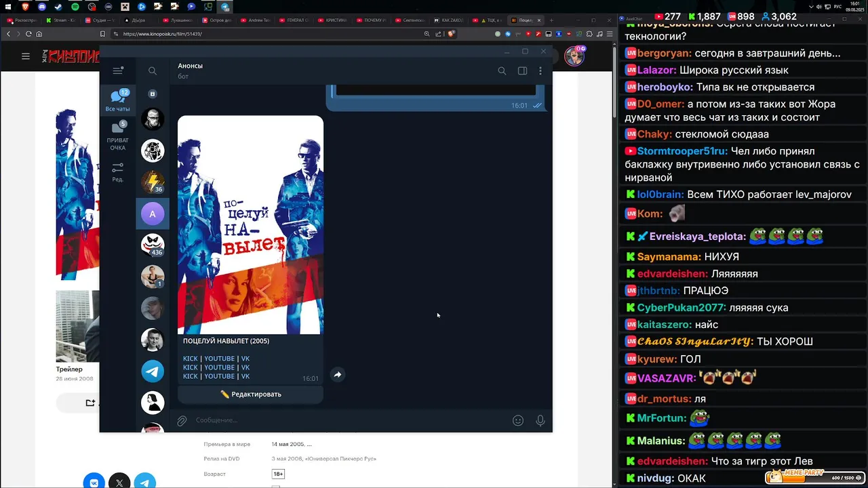Screen dimensions: 868x488
Task: Open the Все чаты folder
Action: 118,100
